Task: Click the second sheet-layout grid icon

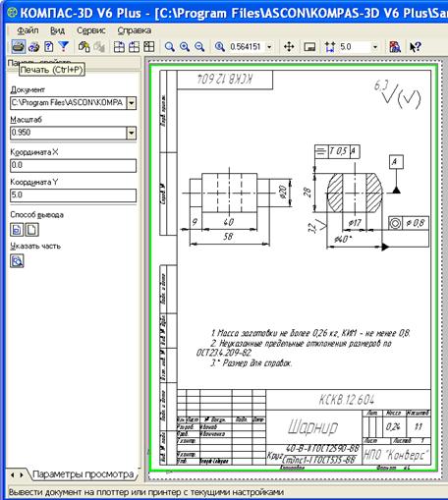Action: click(134, 47)
